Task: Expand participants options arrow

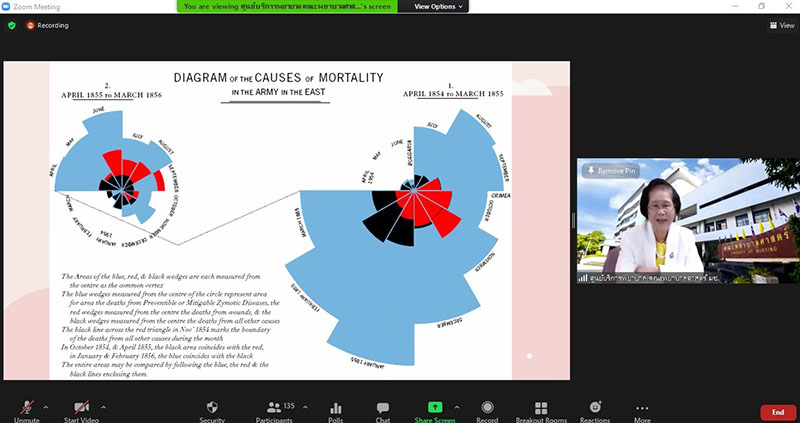Action: (x=305, y=407)
